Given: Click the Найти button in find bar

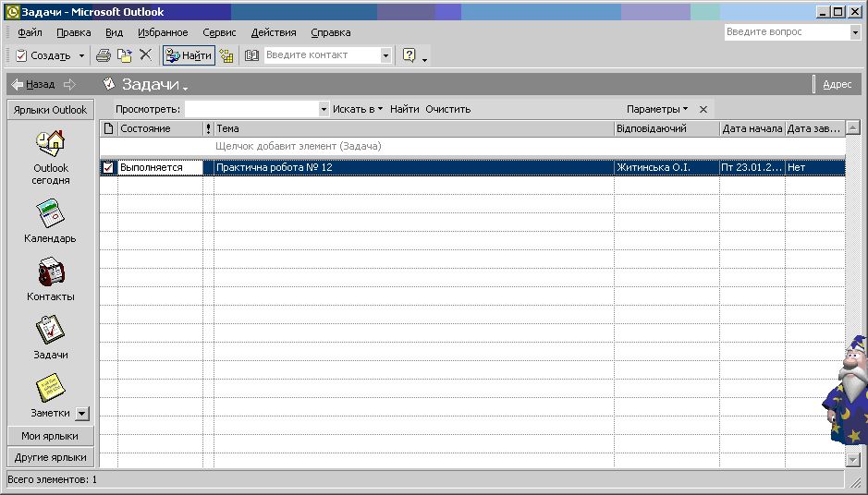Looking at the screenshot, I should coord(404,109).
